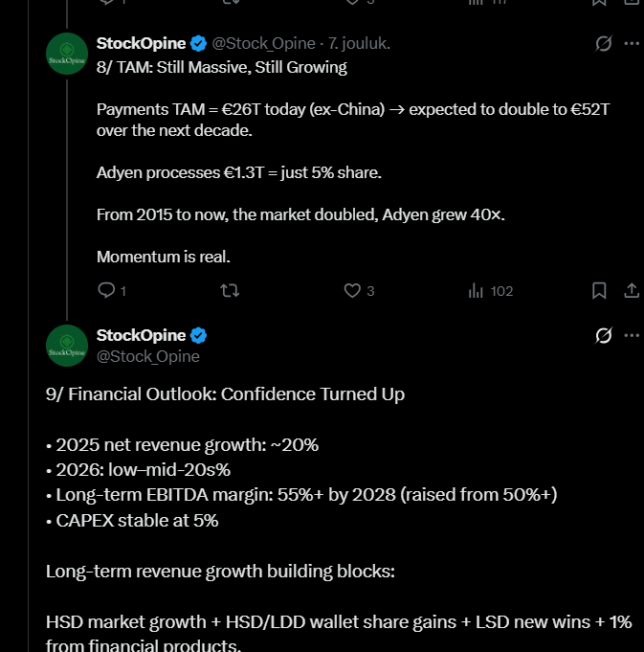
Task: Open more options on 8/ TAM tweet
Action: tap(632, 44)
